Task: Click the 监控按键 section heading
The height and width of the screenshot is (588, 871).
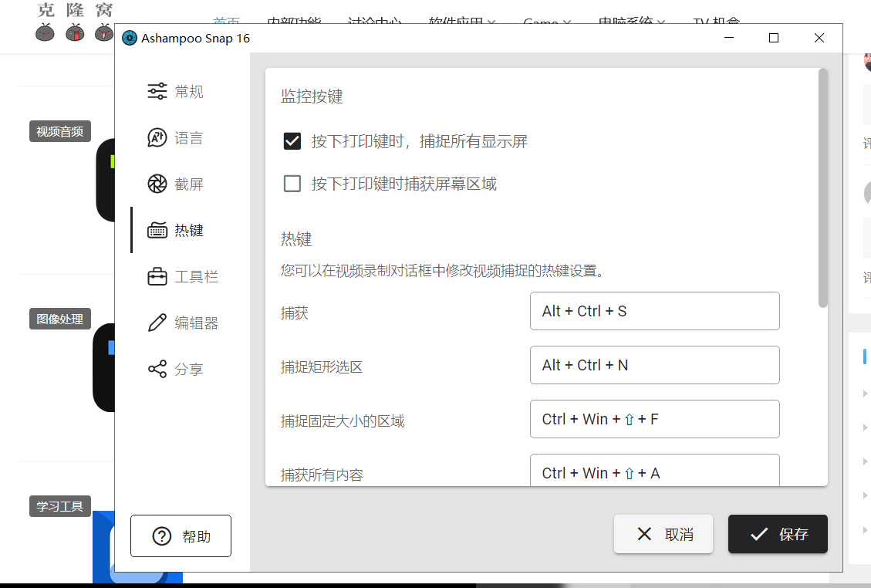Action: point(312,96)
